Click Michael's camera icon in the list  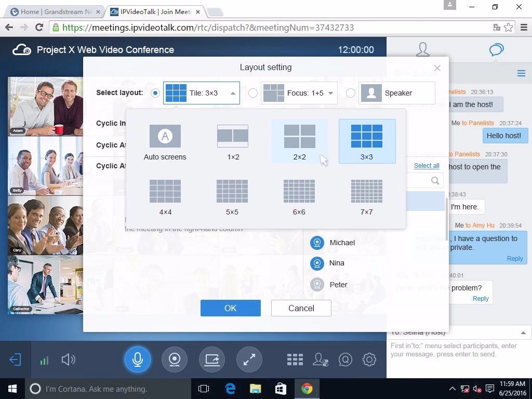click(317, 243)
